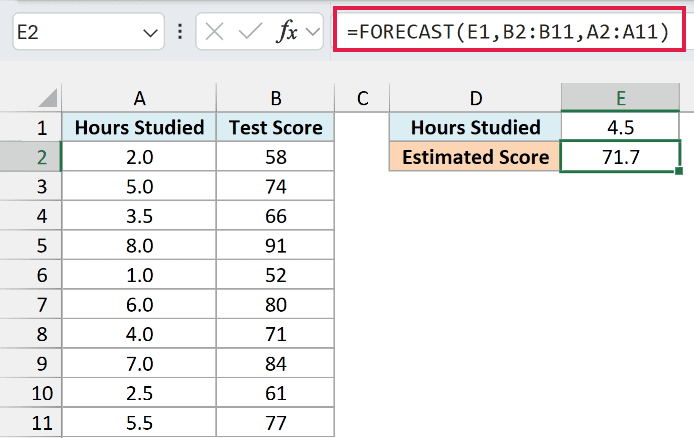Click the fill handle of cell E2

pyautogui.click(x=679, y=171)
